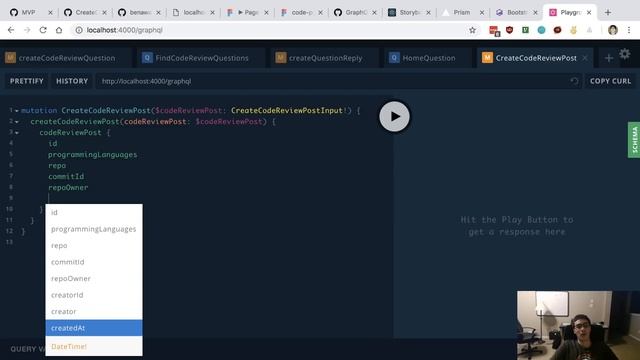The height and width of the screenshot is (360, 640).
Task: Close the Playground browser tab
Action: click(589, 13)
